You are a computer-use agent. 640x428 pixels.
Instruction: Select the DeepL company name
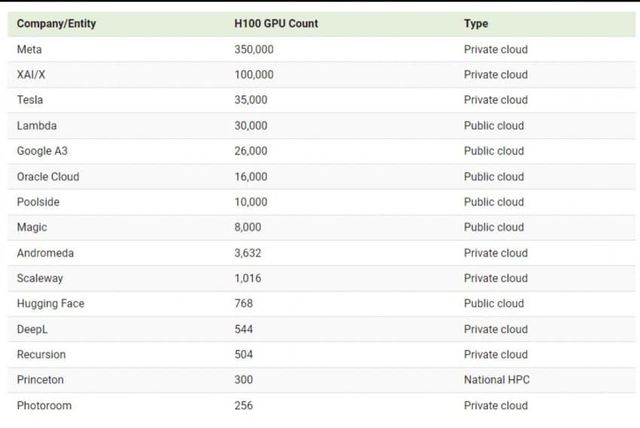coord(33,329)
